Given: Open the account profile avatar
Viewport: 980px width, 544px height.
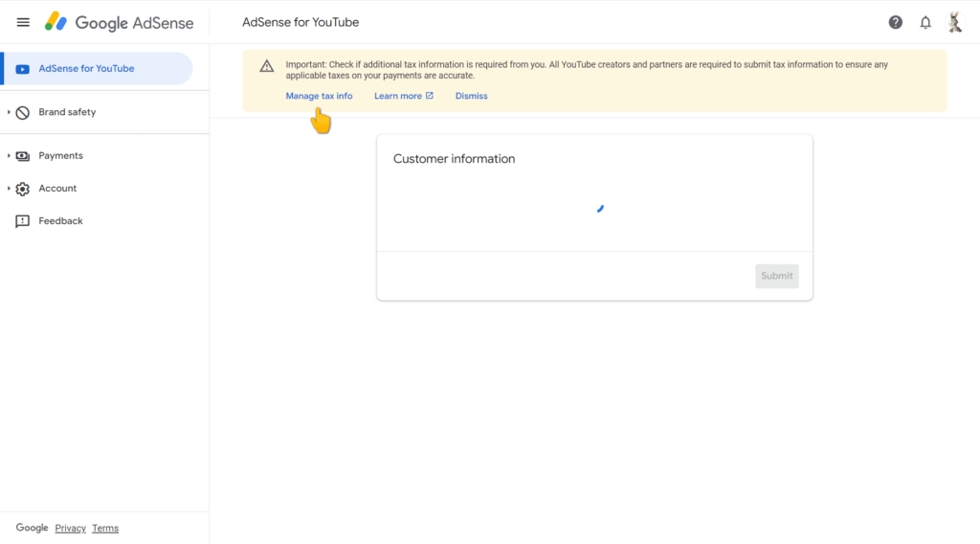Looking at the screenshot, I should (x=954, y=23).
